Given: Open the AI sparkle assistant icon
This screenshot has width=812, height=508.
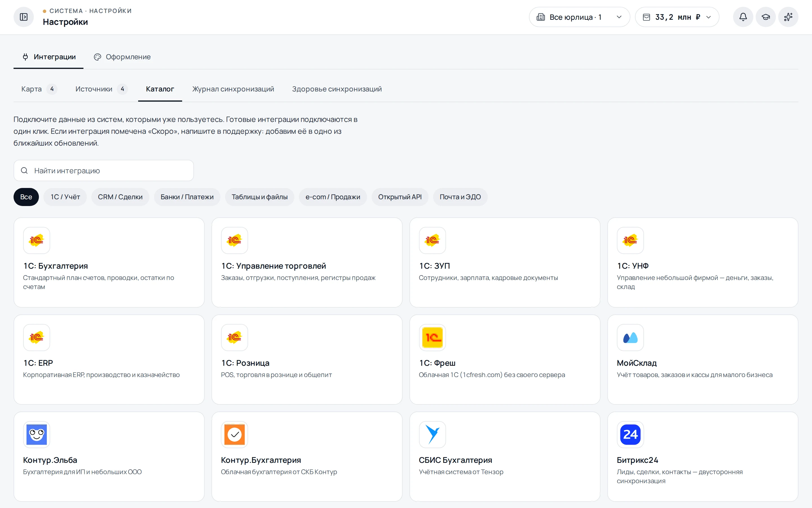Looking at the screenshot, I should 788,17.
